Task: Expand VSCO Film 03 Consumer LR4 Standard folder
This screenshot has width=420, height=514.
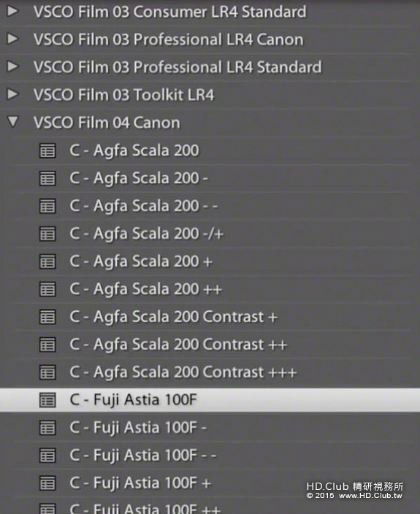Action: [x=13, y=12]
